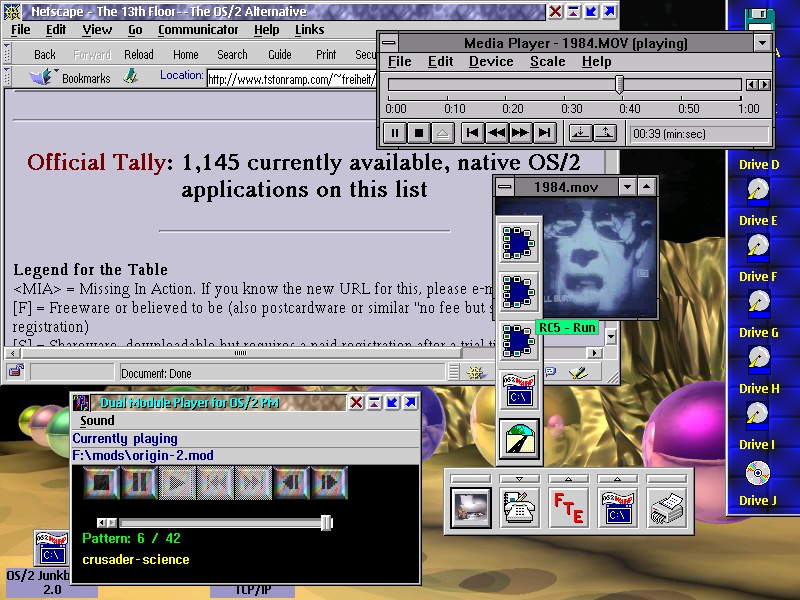Click next-track button in Dual Module Player
The image size is (800, 600).
point(329,483)
